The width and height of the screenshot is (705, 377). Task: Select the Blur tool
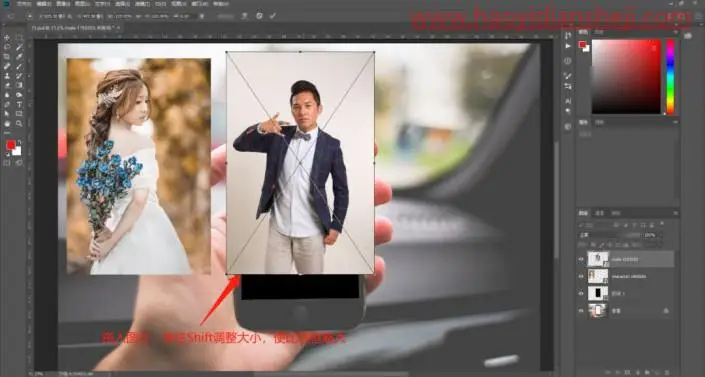7,95
